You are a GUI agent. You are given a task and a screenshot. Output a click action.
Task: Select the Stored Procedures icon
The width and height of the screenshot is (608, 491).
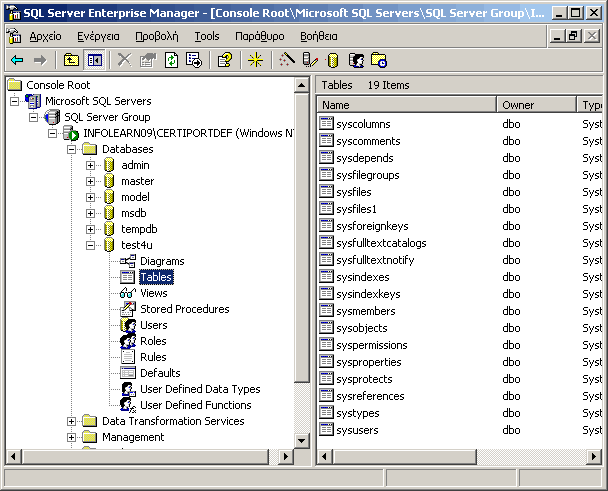click(128, 309)
